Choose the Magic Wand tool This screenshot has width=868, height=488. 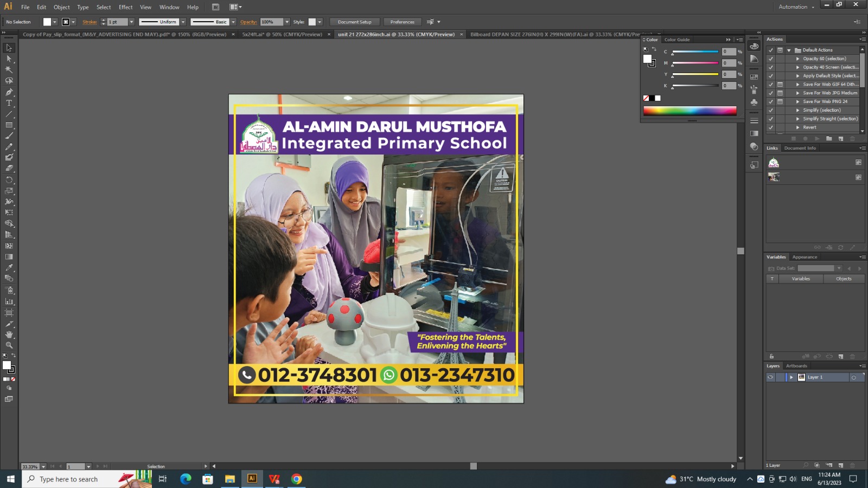click(x=9, y=70)
